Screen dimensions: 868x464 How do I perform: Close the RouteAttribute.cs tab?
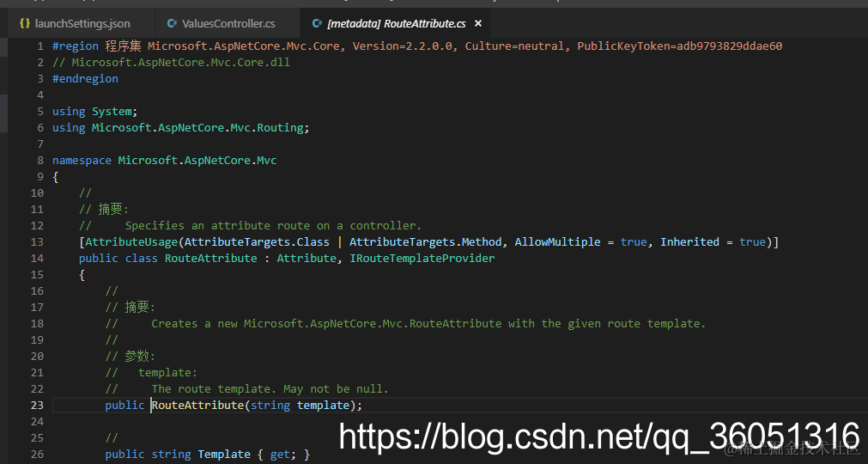click(x=478, y=23)
